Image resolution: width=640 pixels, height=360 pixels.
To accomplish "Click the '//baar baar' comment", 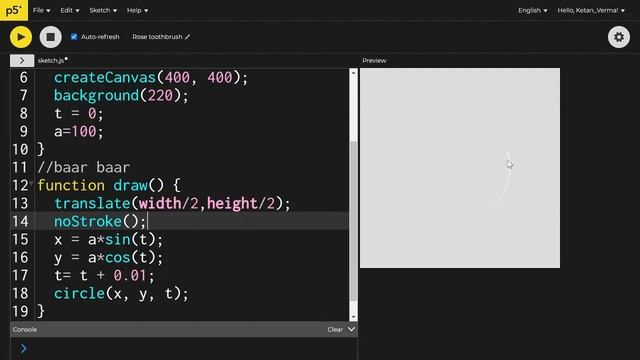I will pyautogui.click(x=84, y=167).
